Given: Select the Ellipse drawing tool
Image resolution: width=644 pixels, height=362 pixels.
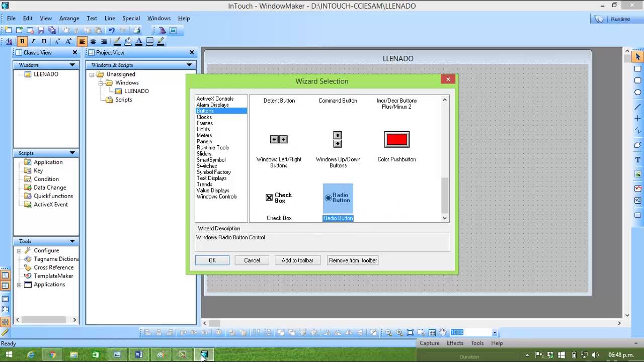Looking at the screenshot, I should (x=637, y=93).
